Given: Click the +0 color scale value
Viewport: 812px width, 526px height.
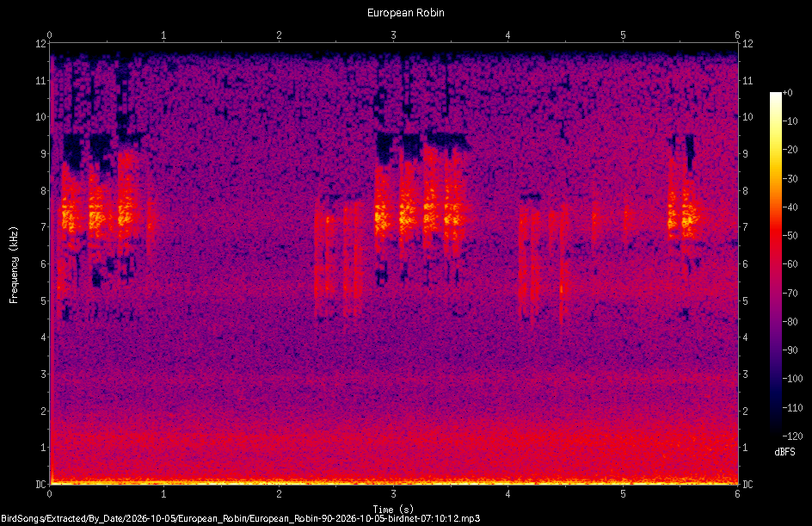Looking at the screenshot, I should pyautogui.click(x=788, y=93).
